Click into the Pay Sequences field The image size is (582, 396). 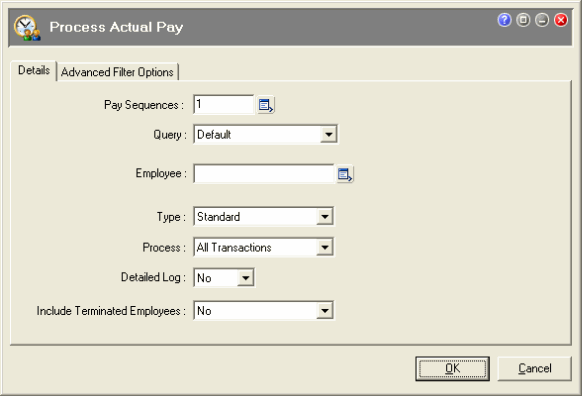click(224, 105)
